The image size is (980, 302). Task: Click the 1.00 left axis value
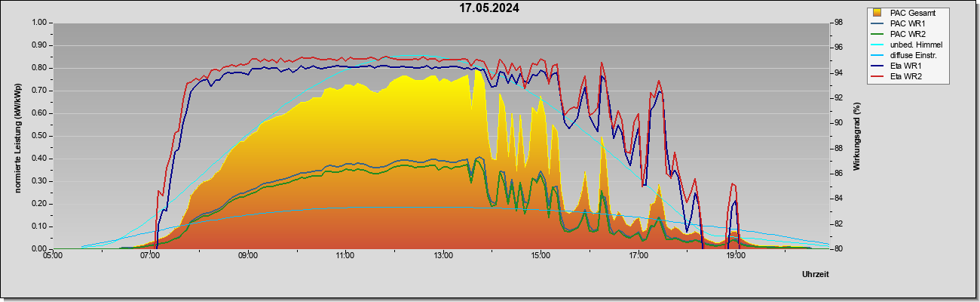(x=39, y=23)
